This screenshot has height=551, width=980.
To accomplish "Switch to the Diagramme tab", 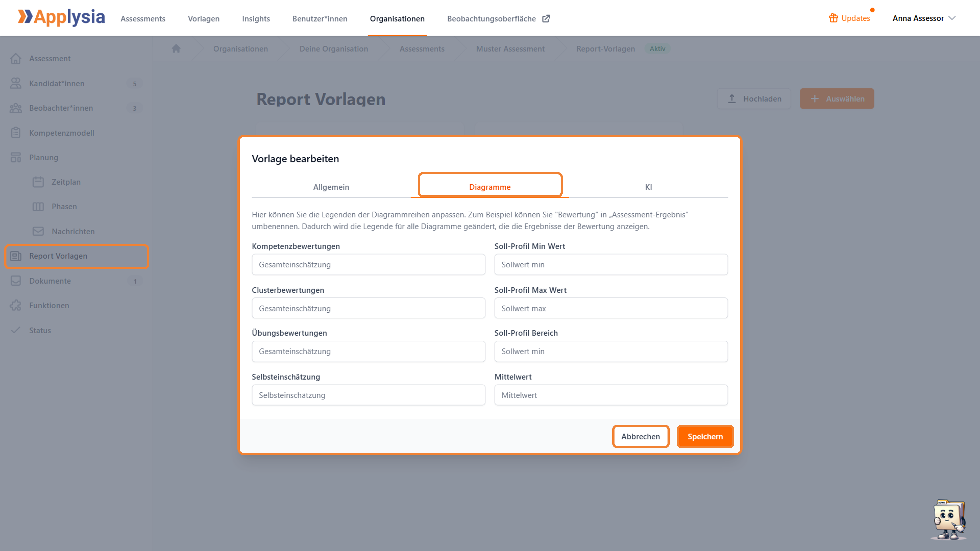I will coord(490,187).
